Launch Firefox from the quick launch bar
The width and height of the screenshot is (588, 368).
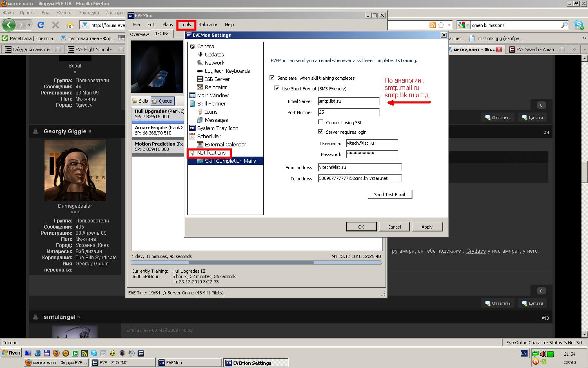(x=56, y=353)
